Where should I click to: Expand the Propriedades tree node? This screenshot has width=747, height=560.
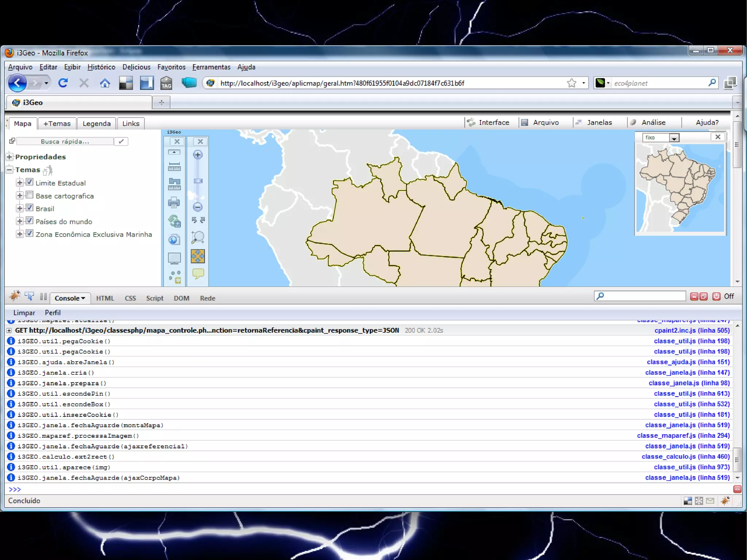pyautogui.click(x=9, y=157)
